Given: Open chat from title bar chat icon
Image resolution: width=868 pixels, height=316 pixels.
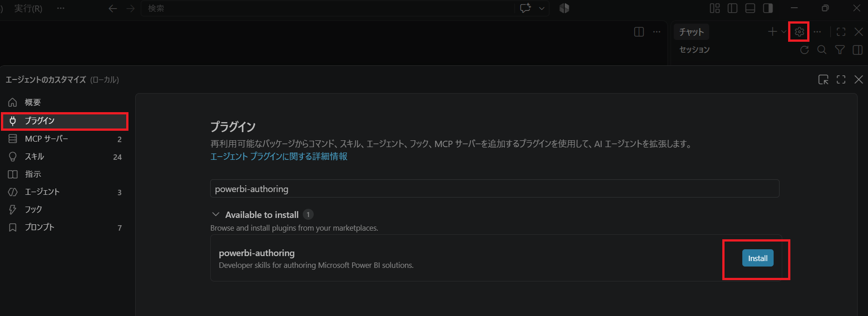Looking at the screenshot, I should (x=525, y=8).
